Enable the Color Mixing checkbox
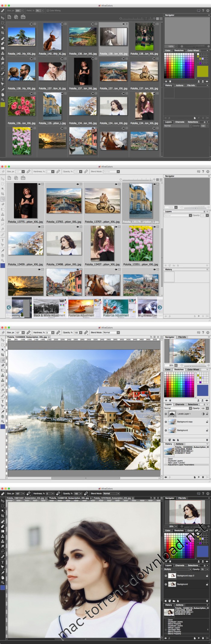The height and width of the screenshot is (644, 211). click(48, 11)
